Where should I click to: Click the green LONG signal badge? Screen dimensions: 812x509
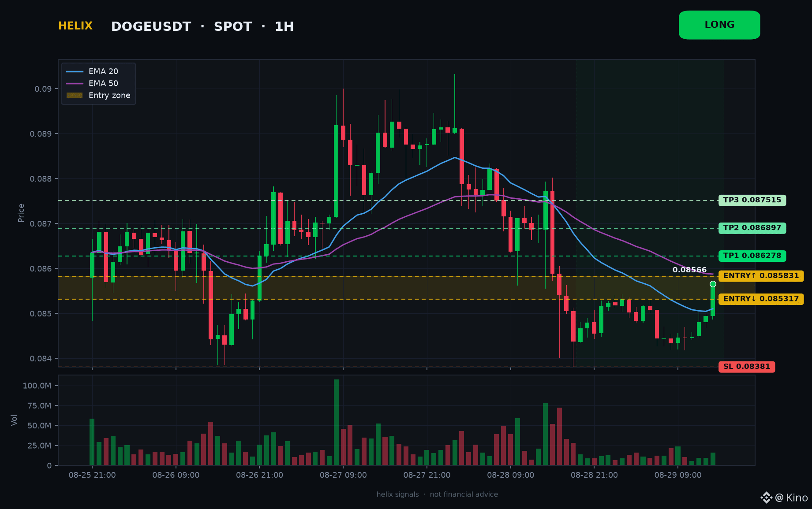[x=719, y=25]
